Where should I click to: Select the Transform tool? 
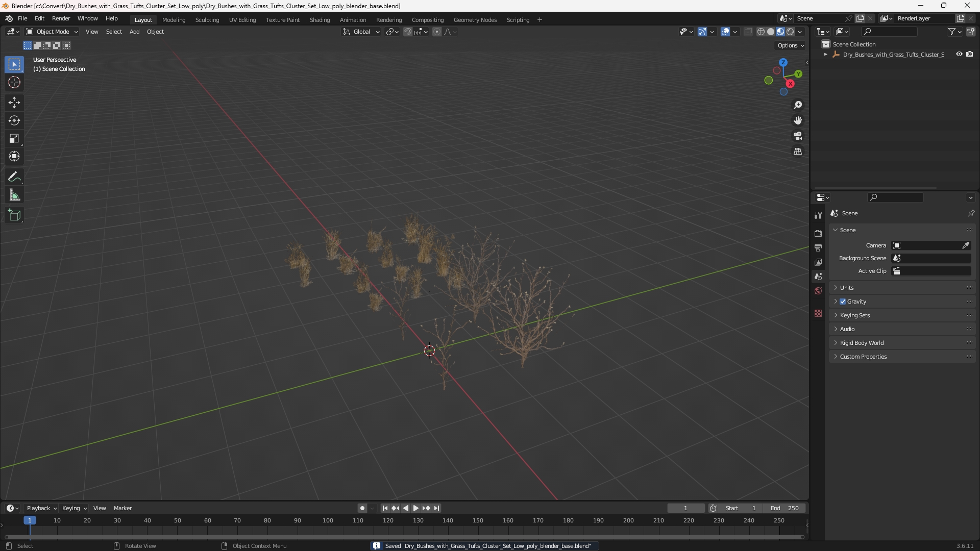click(14, 156)
